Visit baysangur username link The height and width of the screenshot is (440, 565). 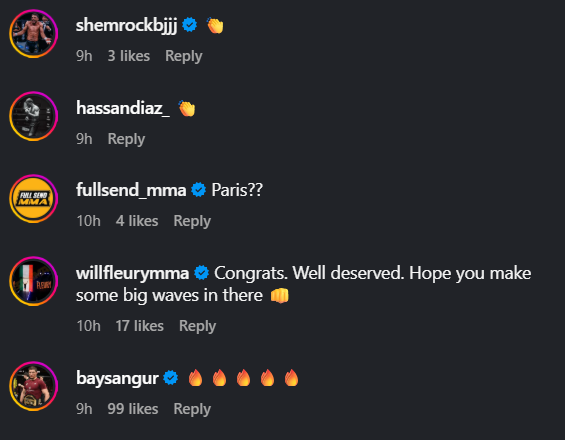click(117, 378)
